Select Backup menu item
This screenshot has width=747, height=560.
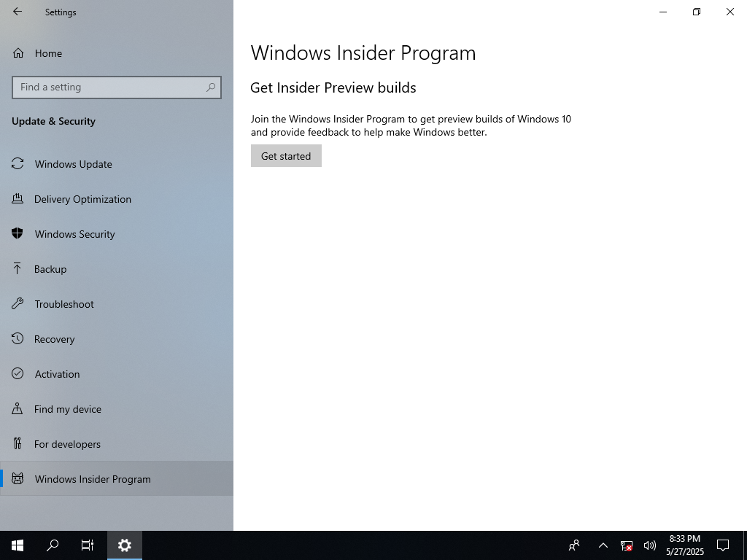pyautogui.click(x=117, y=269)
